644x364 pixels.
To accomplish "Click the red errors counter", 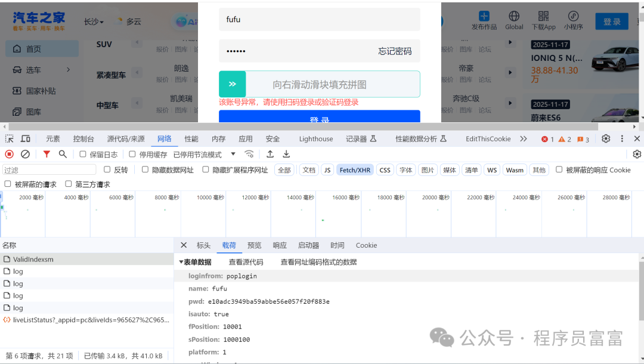I will coord(547,139).
